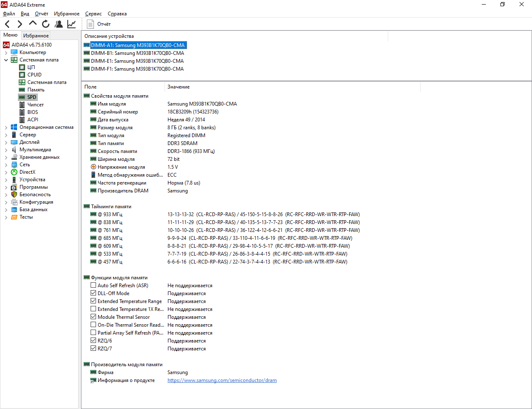Viewport: 532px width, 409px height.
Task: Select the DIMM-E1 Samsung module row
Action: (137, 61)
